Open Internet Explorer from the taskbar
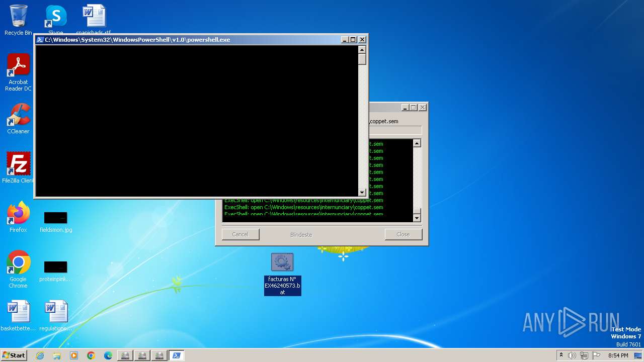The width and height of the screenshot is (644, 362). [40, 355]
